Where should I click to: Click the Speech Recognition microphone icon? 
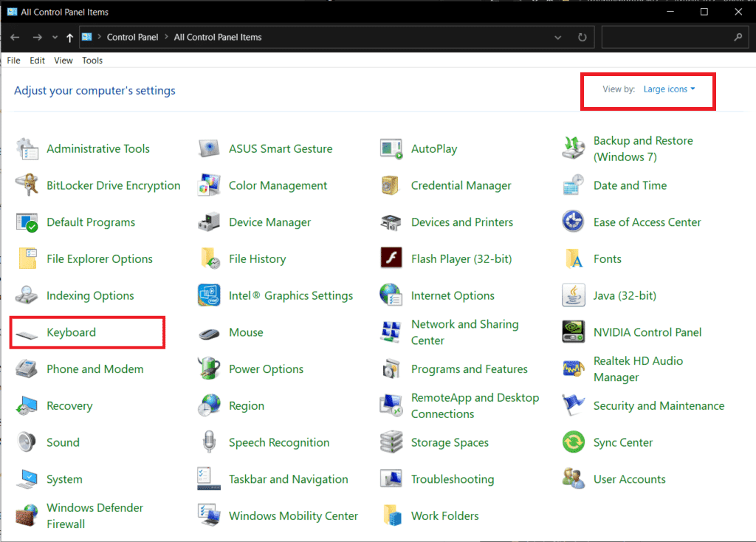tap(209, 442)
